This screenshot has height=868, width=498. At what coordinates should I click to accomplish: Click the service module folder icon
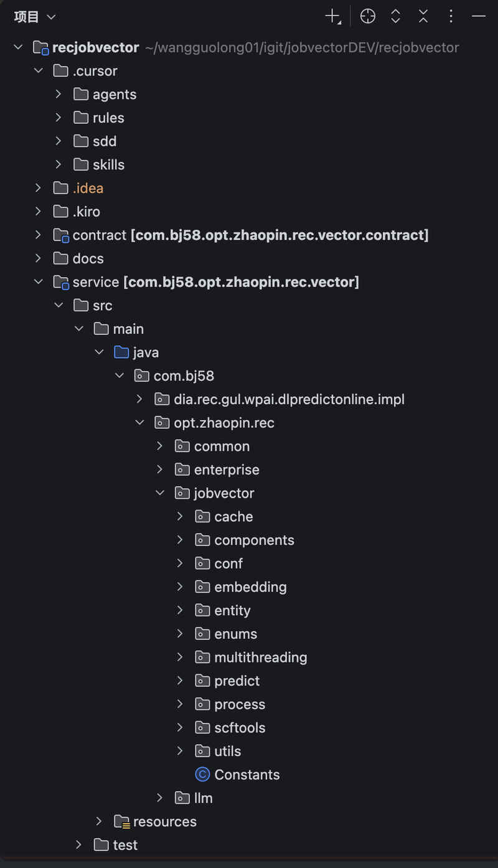click(x=61, y=282)
